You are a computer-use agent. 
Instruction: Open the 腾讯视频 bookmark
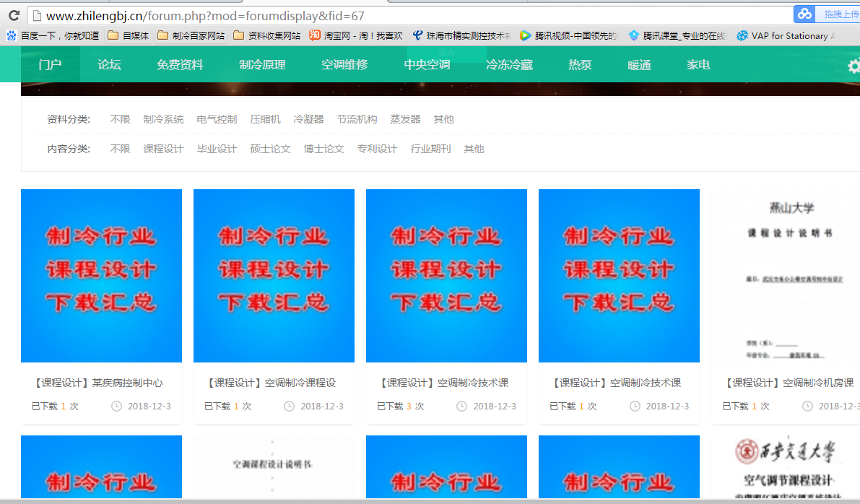pyautogui.click(x=568, y=35)
